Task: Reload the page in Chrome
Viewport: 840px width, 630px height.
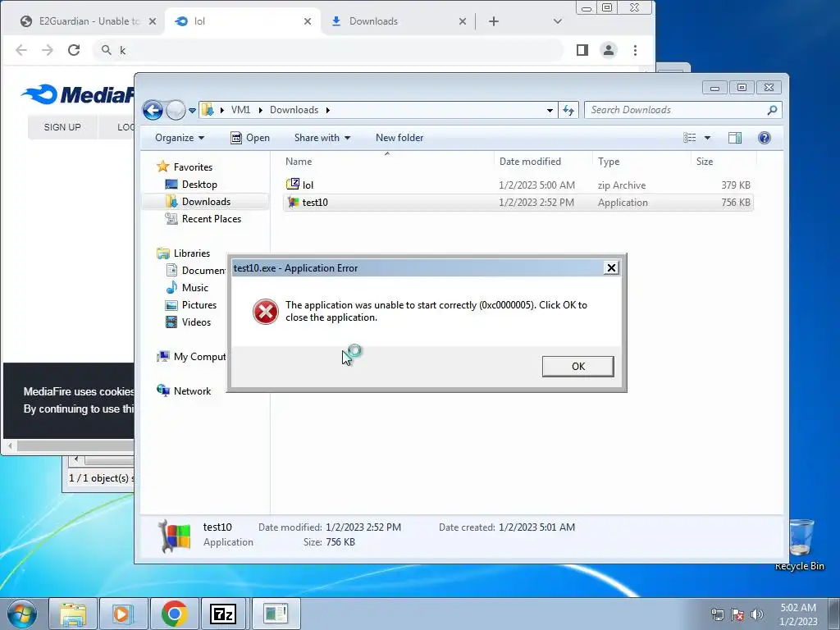Action: coord(73,50)
